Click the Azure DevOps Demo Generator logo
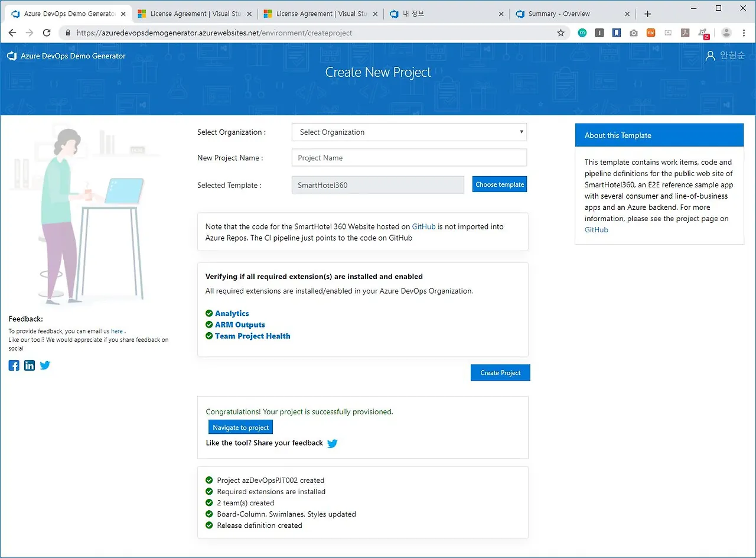This screenshot has height=558, width=756. coord(66,56)
